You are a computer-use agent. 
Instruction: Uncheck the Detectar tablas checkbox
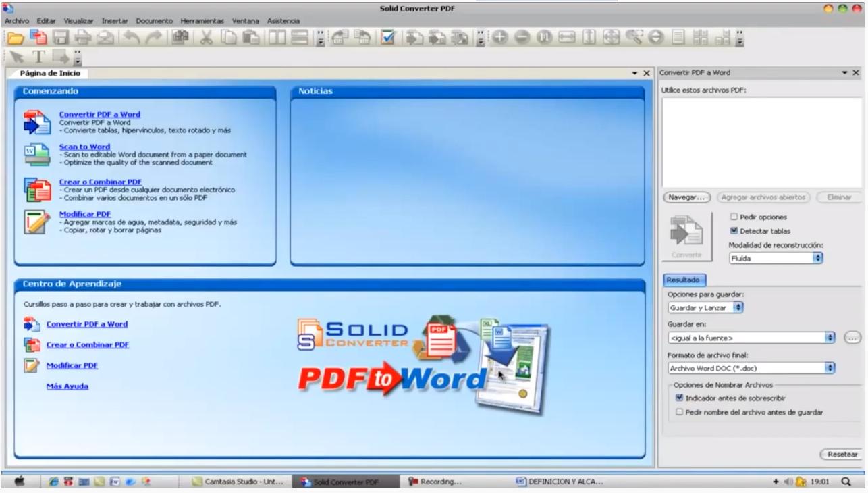(734, 231)
